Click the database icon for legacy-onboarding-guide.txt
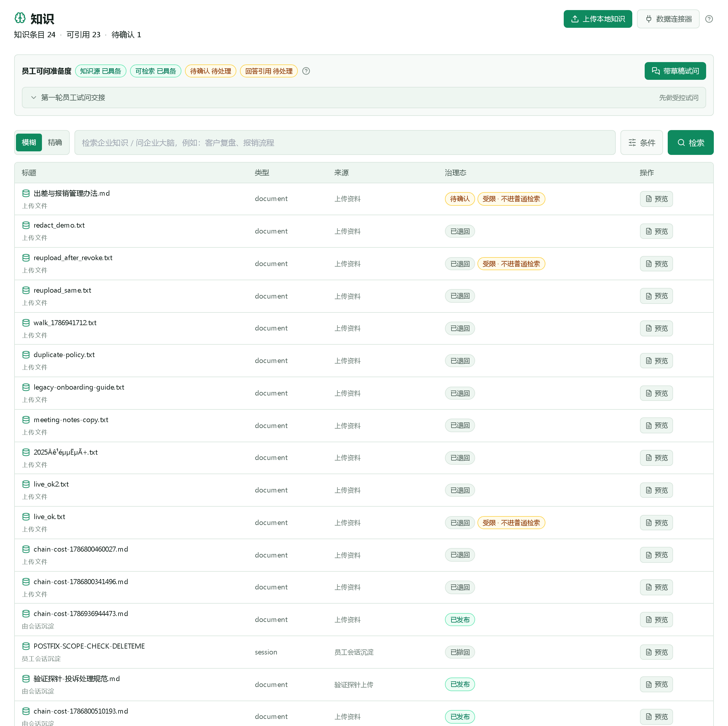Screen dimensions: 728x726 pyautogui.click(x=26, y=387)
